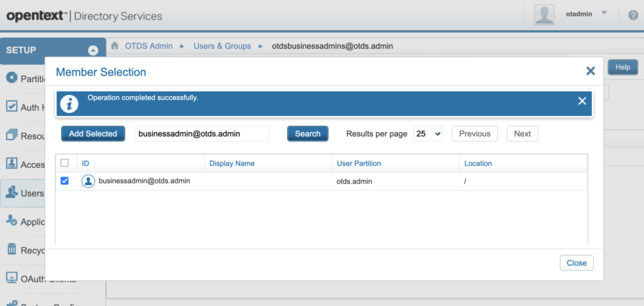Click the home icon in the breadcrumb

click(115, 46)
